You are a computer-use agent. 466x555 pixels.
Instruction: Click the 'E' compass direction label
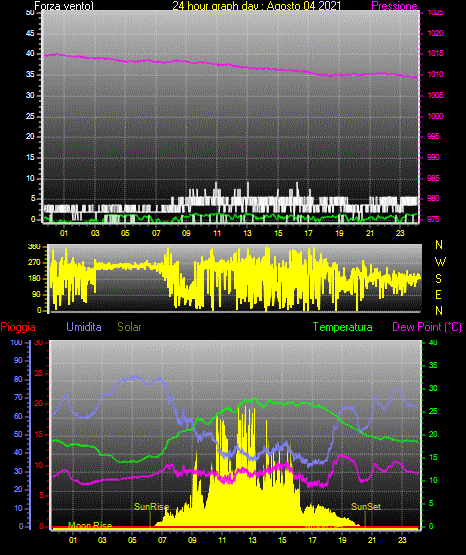point(438,294)
